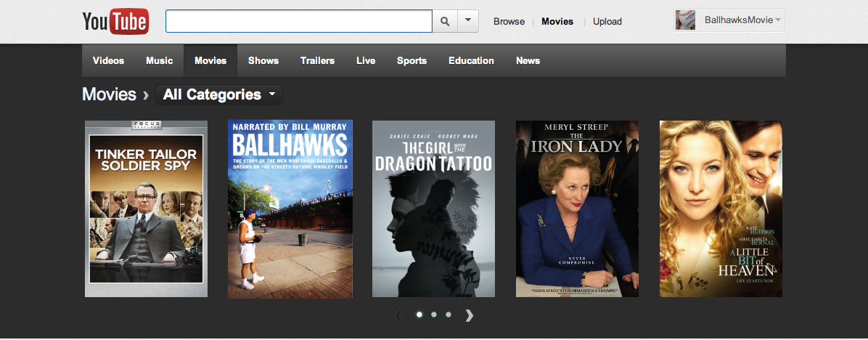Switch to the Live tab
Image resolution: width=868 pixels, height=340 pixels.
(x=366, y=61)
